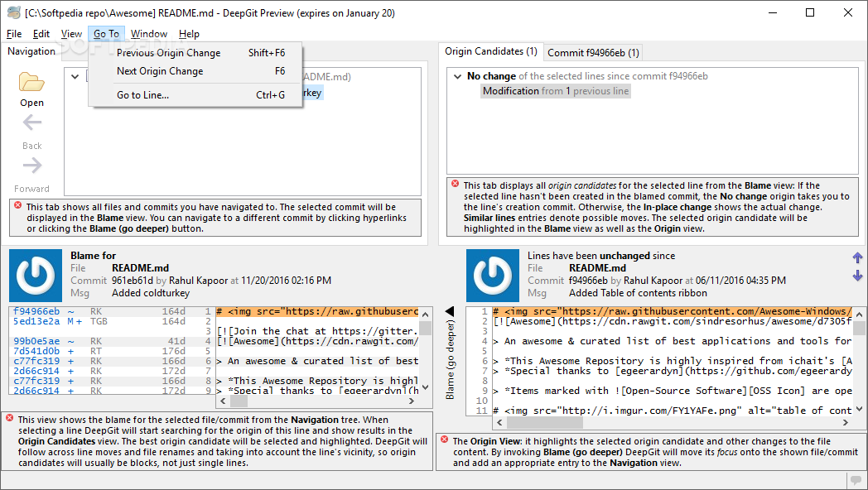
Task: Click the 'Added Table of contents ribbon' message
Action: tap(638, 293)
